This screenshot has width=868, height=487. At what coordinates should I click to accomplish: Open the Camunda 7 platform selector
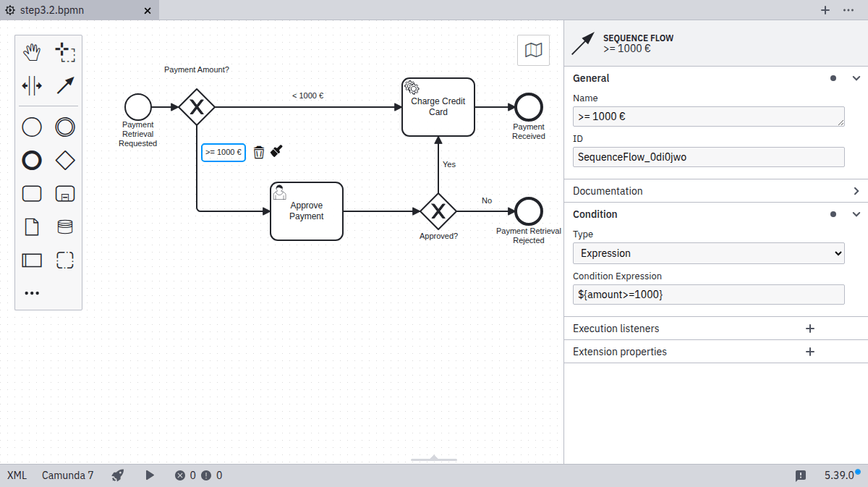tap(67, 475)
